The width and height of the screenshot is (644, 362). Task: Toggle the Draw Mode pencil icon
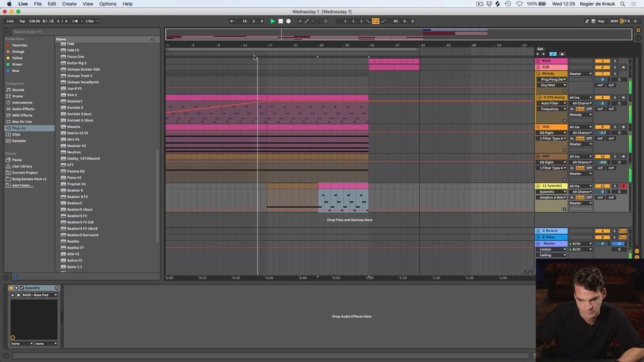(x=586, y=21)
